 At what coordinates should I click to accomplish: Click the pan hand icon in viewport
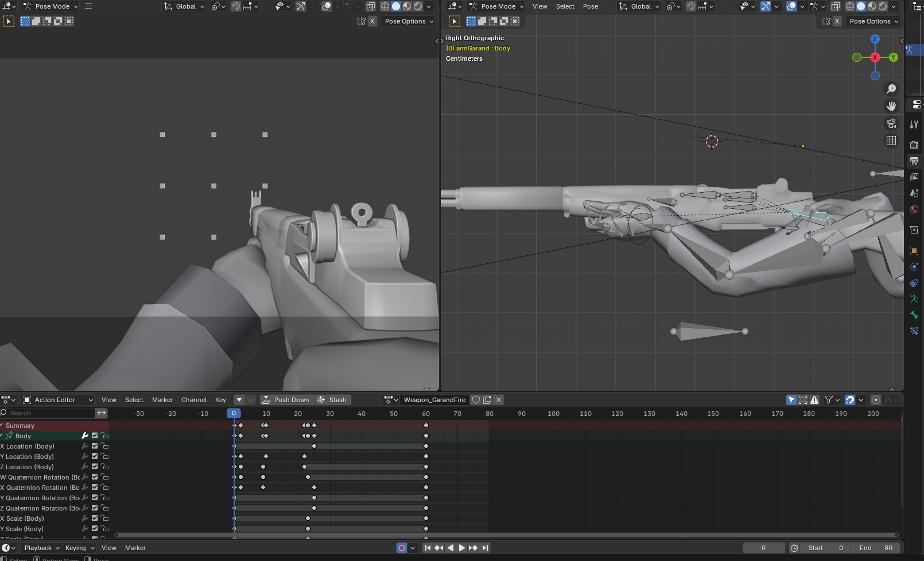[891, 106]
